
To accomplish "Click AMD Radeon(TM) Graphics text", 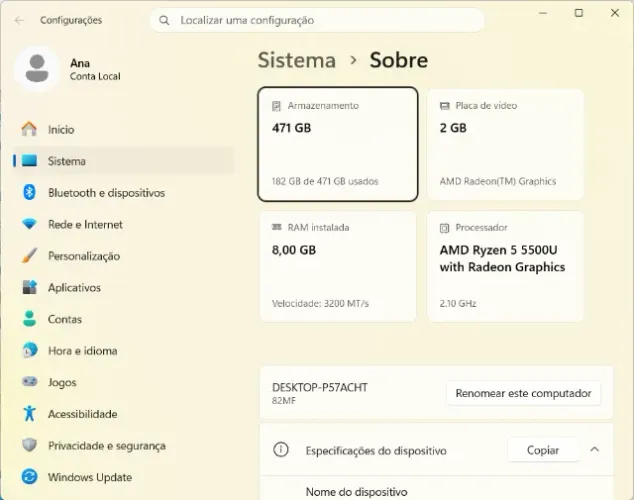I will coord(498,181).
